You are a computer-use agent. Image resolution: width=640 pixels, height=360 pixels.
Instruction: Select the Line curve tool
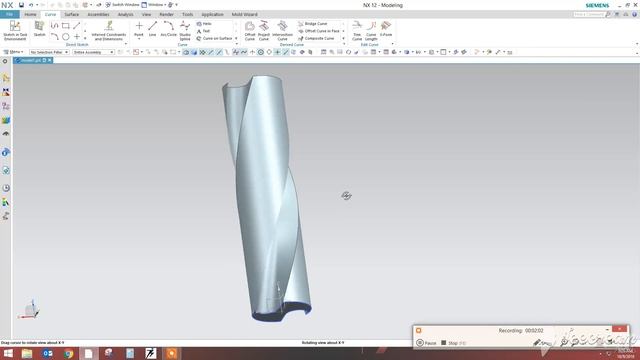point(152,29)
